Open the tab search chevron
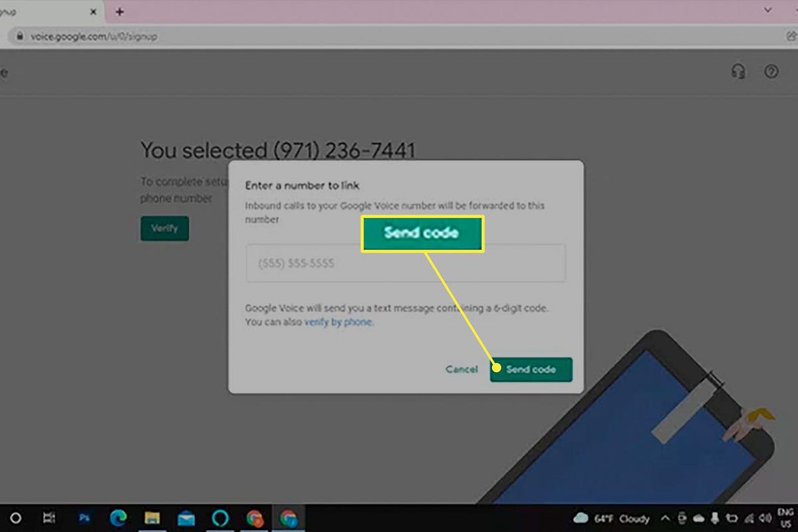Screen dimensions: 798x532 pyautogui.click(x=768, y=11)
